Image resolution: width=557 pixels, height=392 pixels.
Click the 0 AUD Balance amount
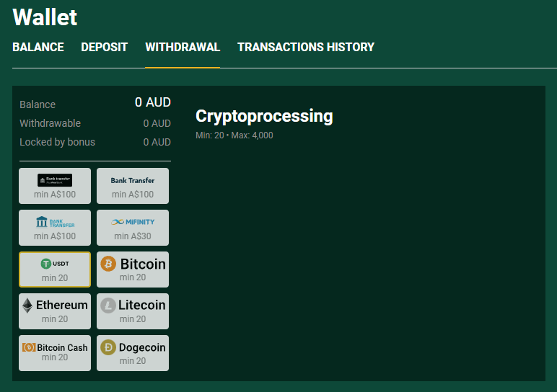[x=152, y=103]
